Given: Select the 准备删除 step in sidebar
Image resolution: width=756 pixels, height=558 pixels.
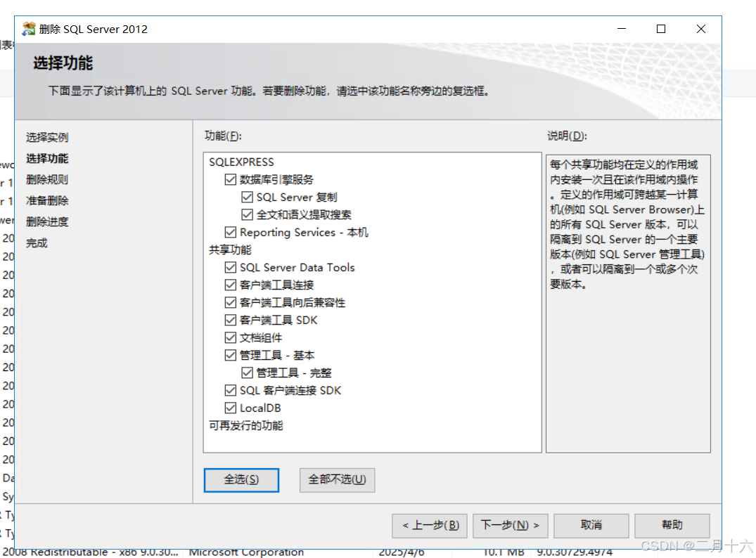Looking at the screenshot, I should 47,200.
